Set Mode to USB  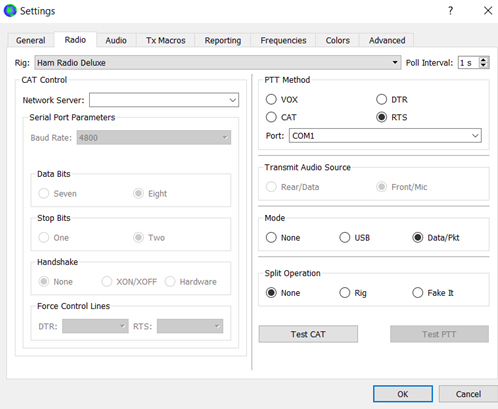345,237
